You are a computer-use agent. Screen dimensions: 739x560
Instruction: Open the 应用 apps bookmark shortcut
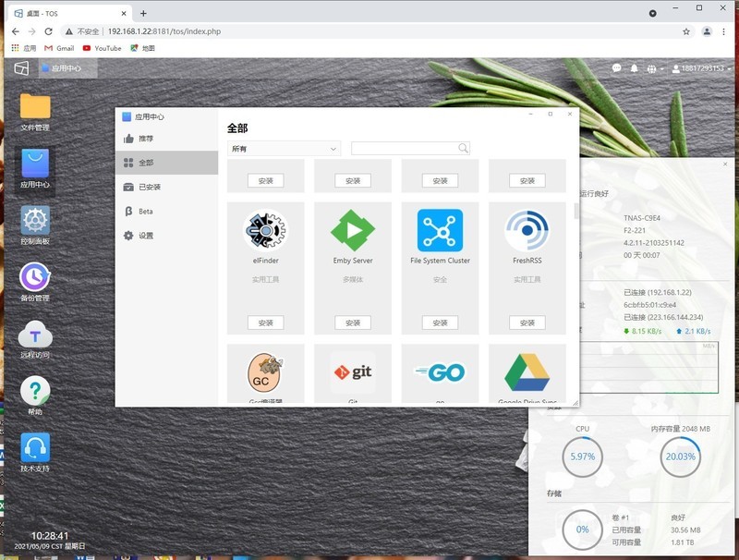(24, 48)
